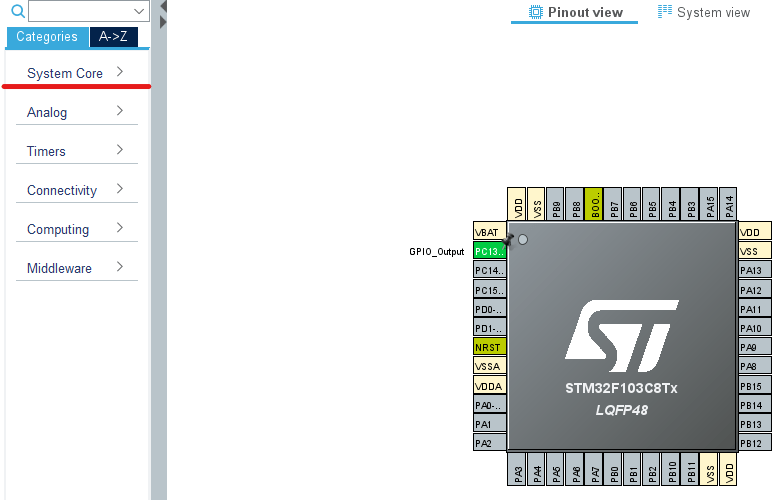The image size is (784, 500).
Task: Select the PB4 pin
Action: 670,204
